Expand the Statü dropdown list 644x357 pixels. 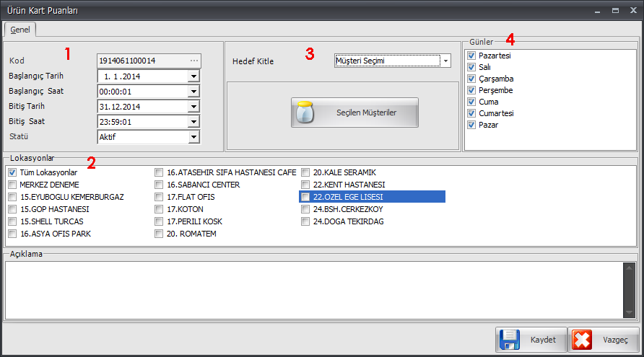pyautogui.click(x=193, y=136)
